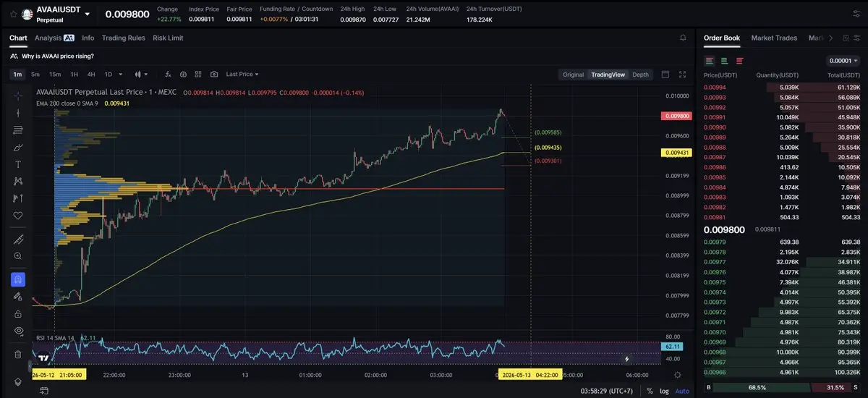The width and height of the screenshot is (868, 398).
Task: Select the trend line drawing tool
Action: (18, 113)
